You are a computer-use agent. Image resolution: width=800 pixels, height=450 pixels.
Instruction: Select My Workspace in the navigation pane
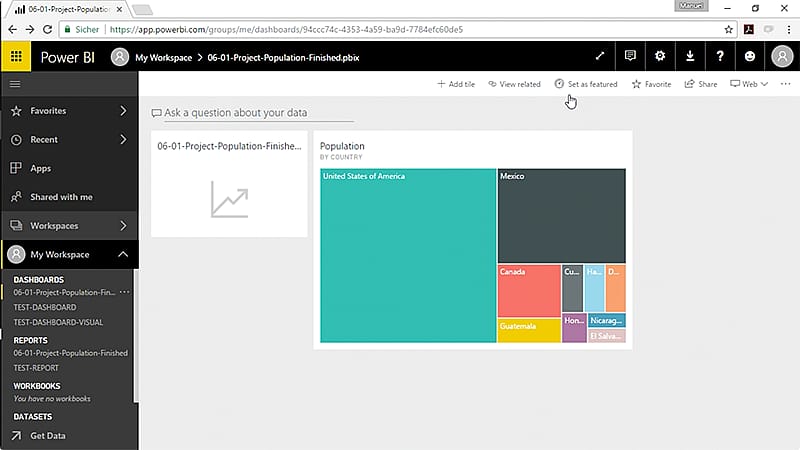[60, 254]
